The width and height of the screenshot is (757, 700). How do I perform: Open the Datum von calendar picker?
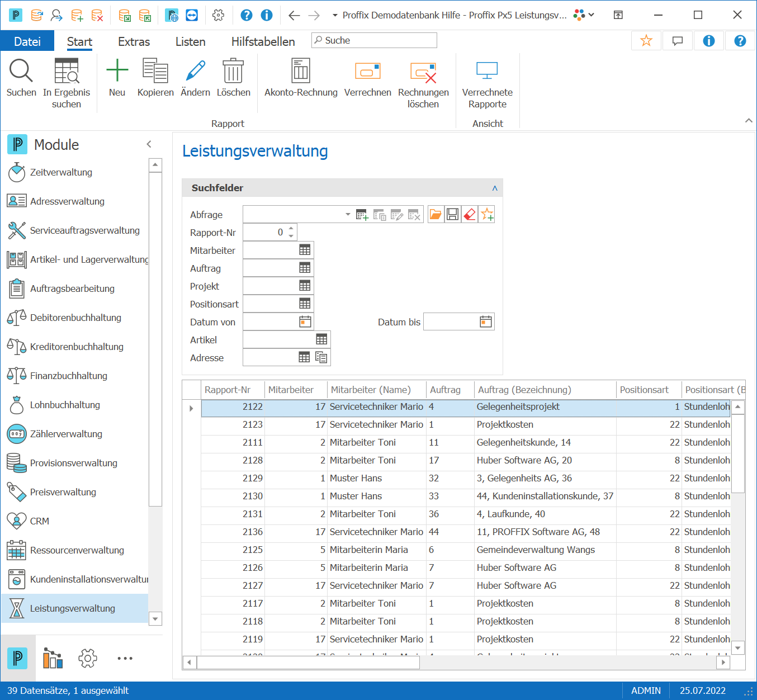coord(305,321)
